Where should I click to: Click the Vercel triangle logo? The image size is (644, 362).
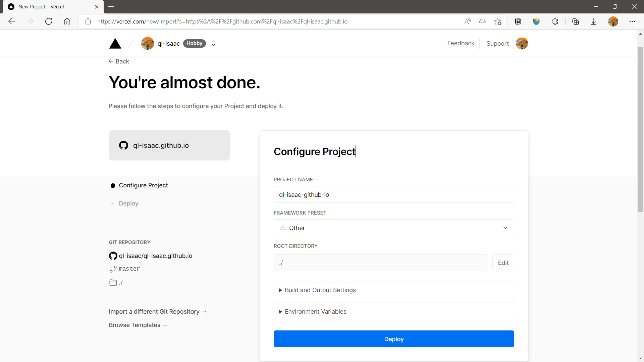pyautogui.click(x=115, y=44)
